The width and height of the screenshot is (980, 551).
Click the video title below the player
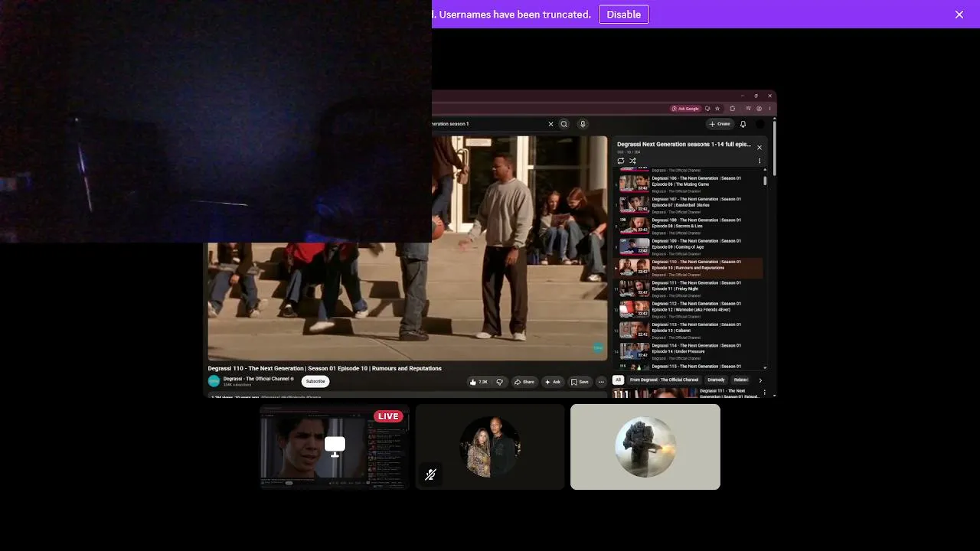pyautogui.click(x=325, y=368)
